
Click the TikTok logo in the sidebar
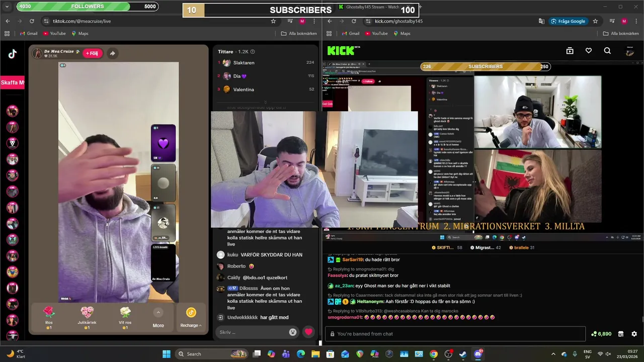coord(12,54)
